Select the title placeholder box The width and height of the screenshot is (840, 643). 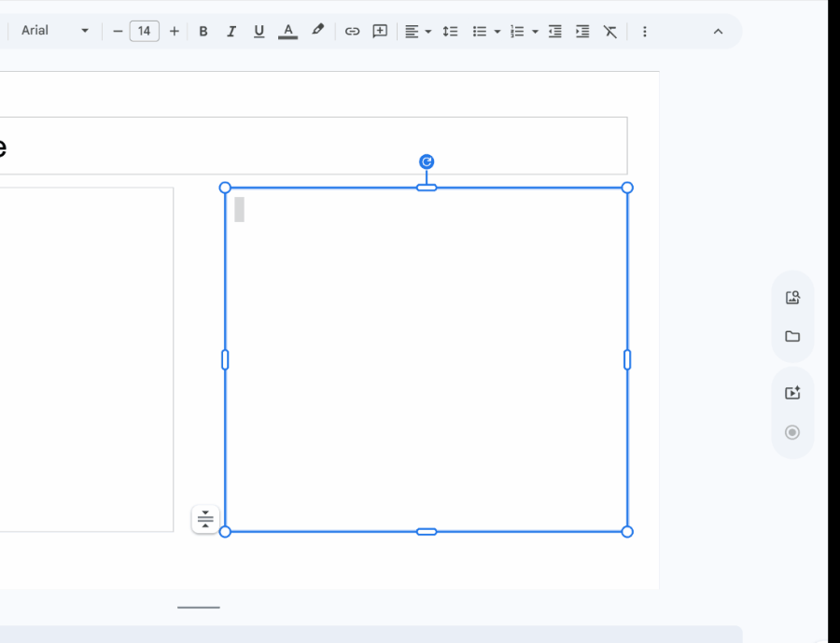314,146
